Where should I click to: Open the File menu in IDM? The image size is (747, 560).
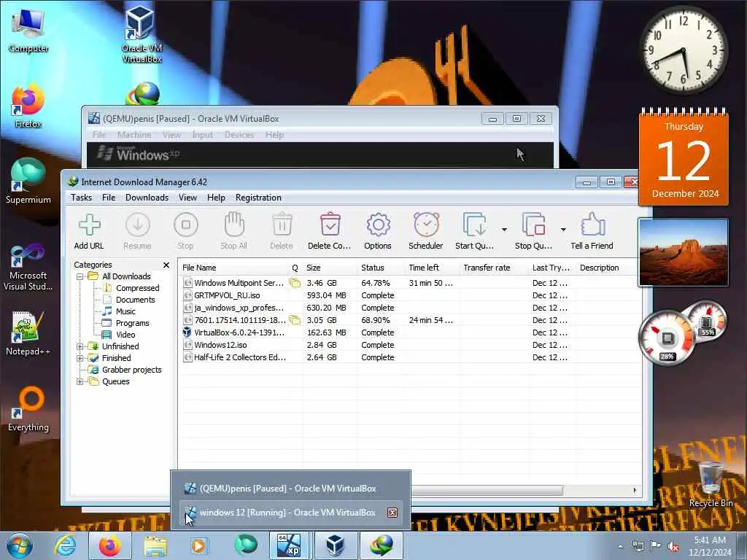[x=109, y=198]
